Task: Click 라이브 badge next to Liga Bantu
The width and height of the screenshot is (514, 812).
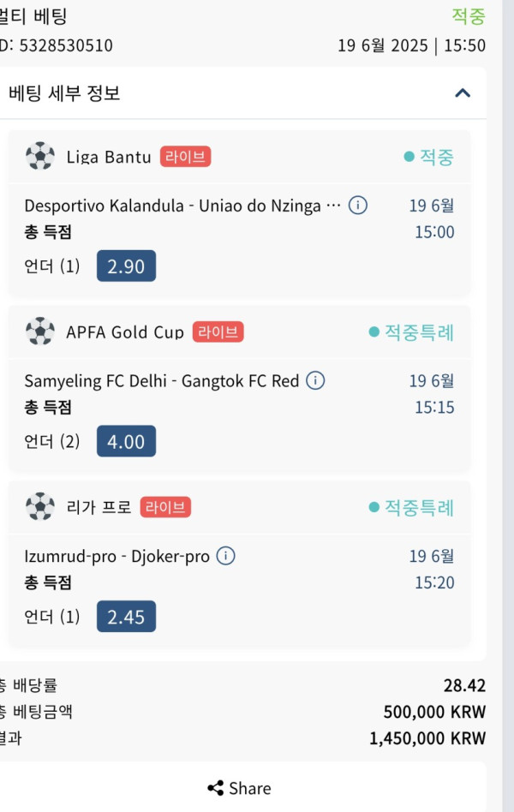Action: (186, 157)
